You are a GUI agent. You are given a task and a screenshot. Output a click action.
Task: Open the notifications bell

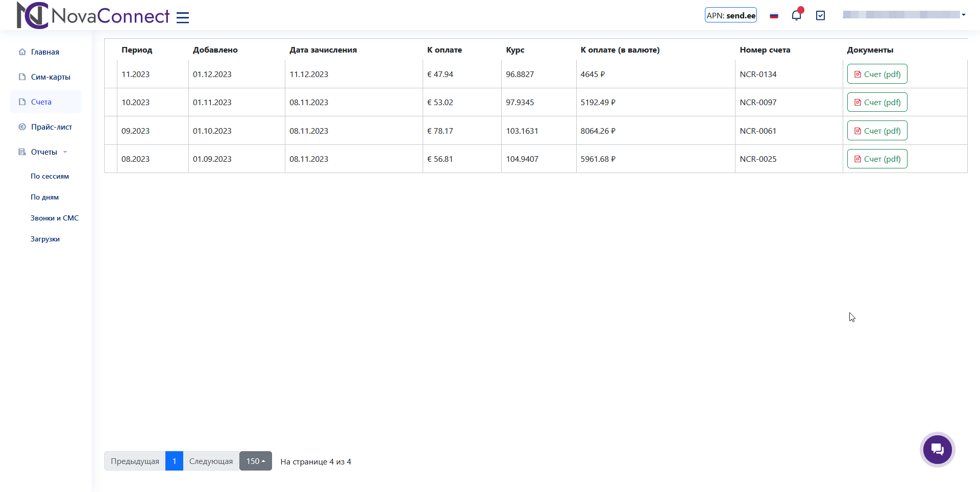point(796,15)
